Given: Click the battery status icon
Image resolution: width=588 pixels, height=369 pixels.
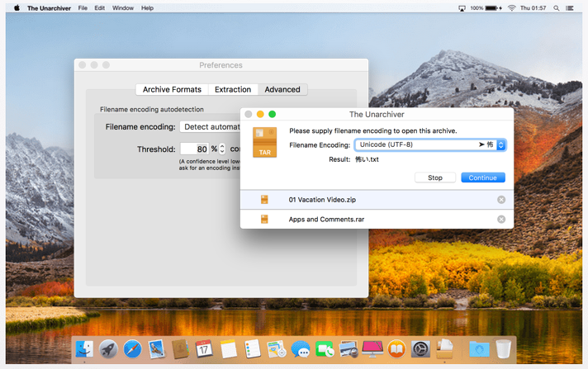Looking at the screenshot, I should [x=493, y=8].
